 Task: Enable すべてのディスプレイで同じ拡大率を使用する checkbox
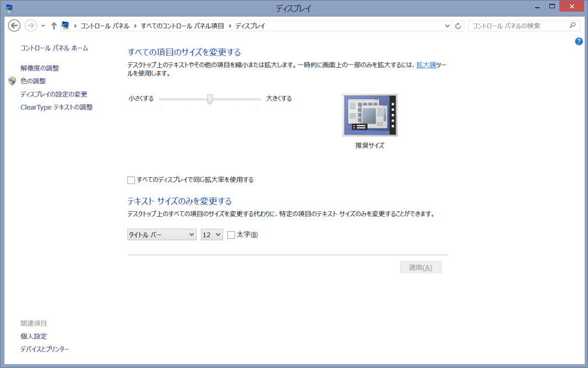pyautogui.click(x=131, y=180)
